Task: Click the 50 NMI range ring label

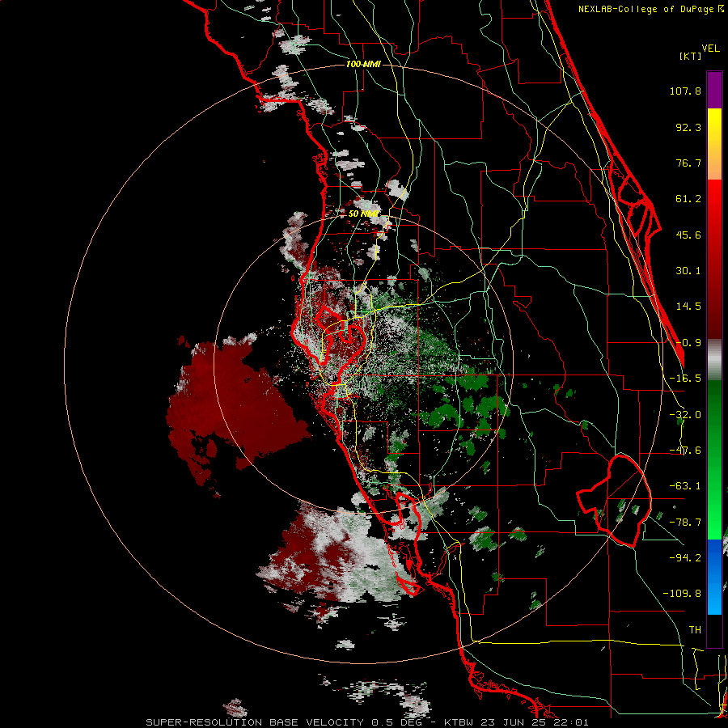Action: pos(363,214)
